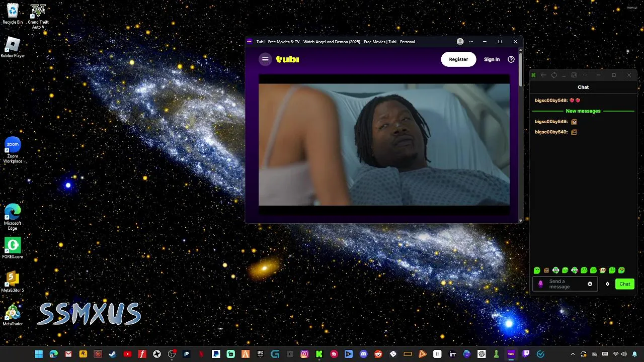Open the notifications bell in system tray
The height and width of the screenshot is (362, 644).
click(634, 354)
